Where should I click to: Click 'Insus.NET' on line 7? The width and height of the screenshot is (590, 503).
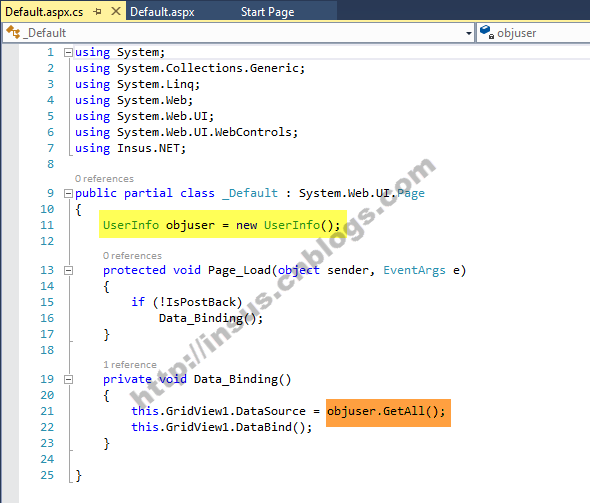pyautogui.click(x=148, y=148)
